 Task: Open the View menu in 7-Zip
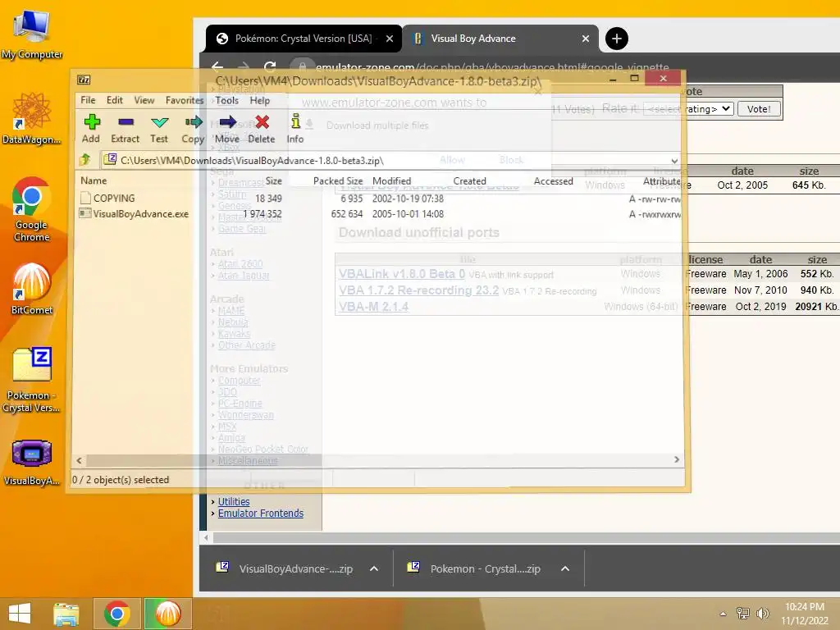144,100
